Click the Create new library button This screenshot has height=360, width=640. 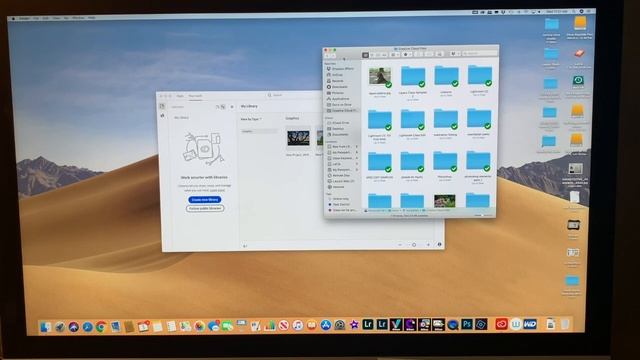click(205, 200)
